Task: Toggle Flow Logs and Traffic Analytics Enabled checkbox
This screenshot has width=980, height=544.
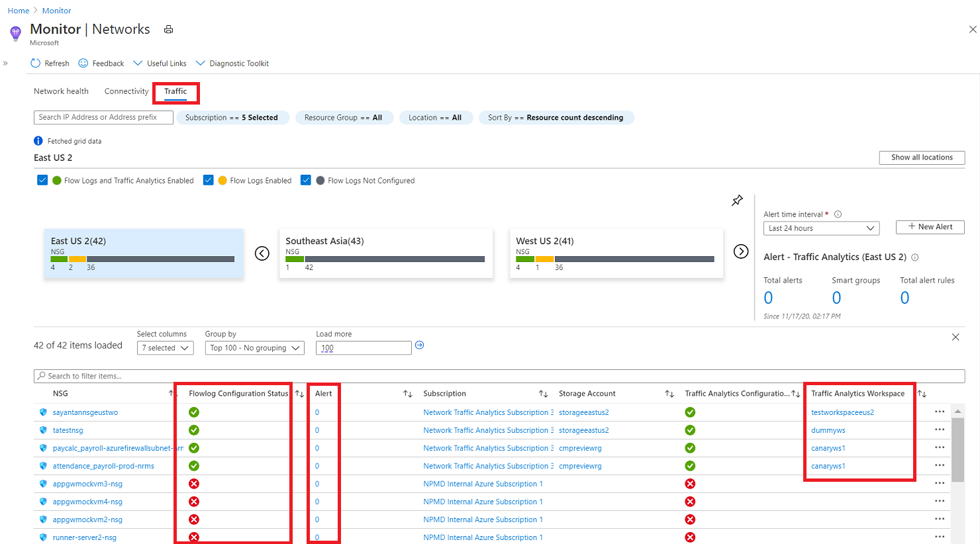Action: click(42, 180)
